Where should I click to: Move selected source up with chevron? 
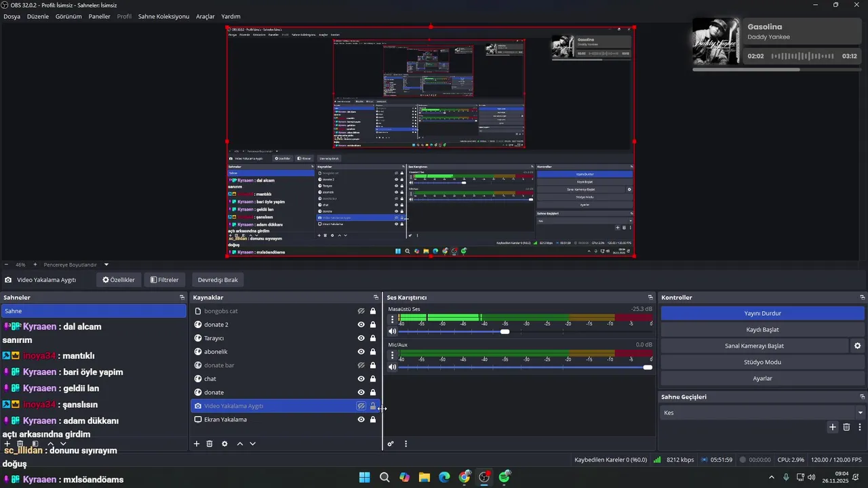239,444
